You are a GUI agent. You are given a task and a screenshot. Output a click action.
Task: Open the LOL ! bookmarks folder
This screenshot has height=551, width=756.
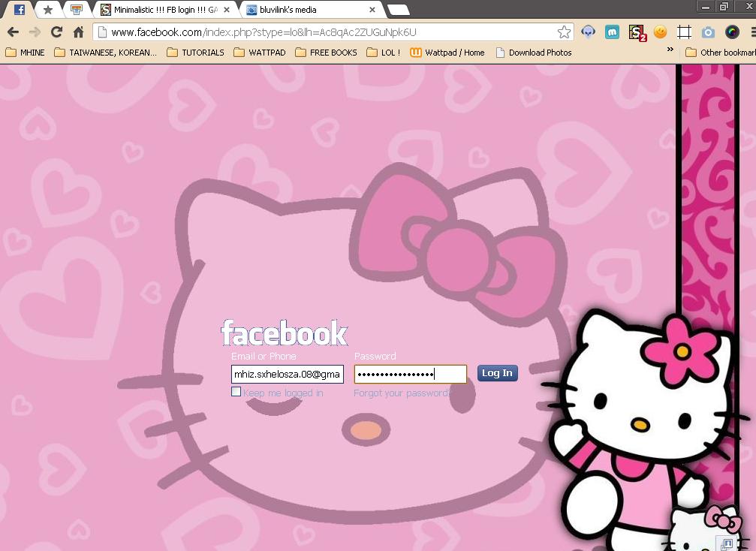click(384, 53)
